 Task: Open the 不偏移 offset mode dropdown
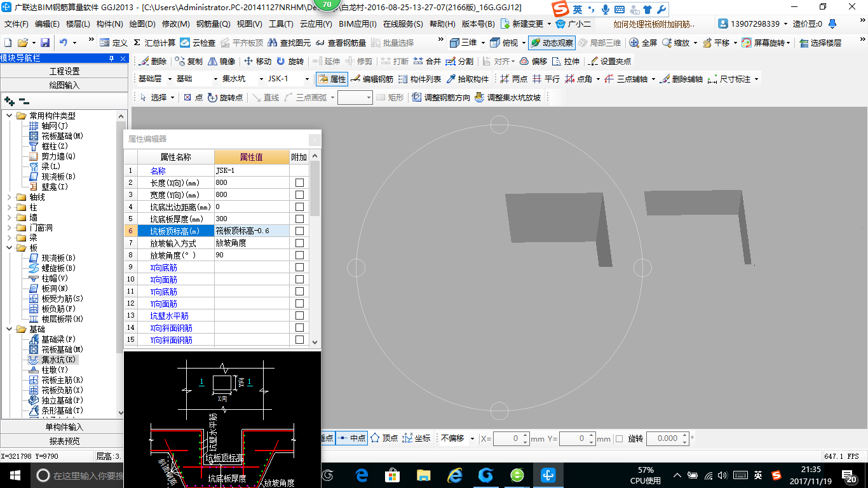(x=472, y=438)
